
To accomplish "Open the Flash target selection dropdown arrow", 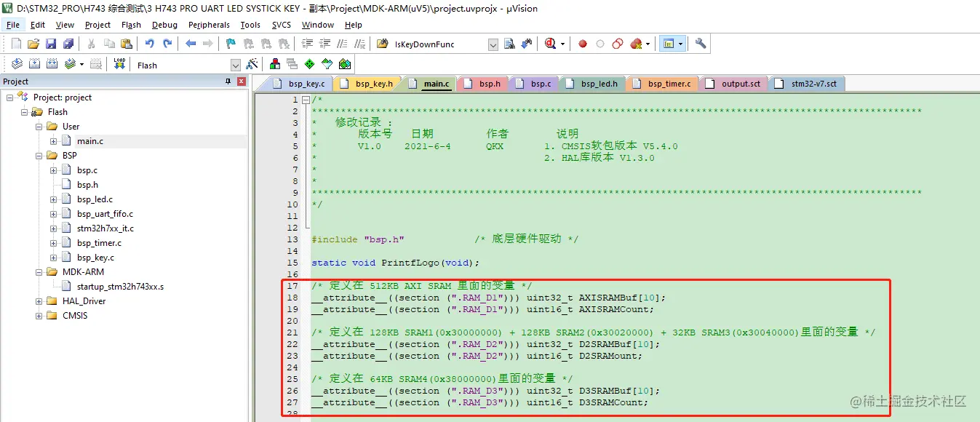I will coord(235,65).
